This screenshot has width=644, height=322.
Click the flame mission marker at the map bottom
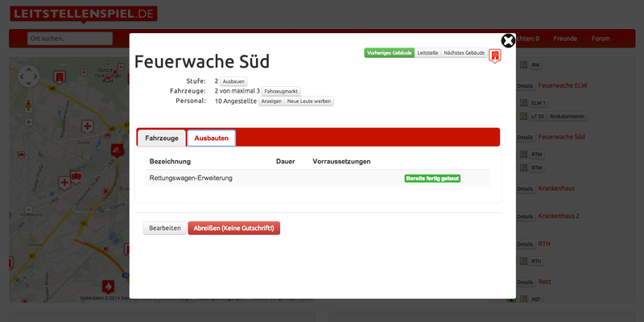point(108,287)
